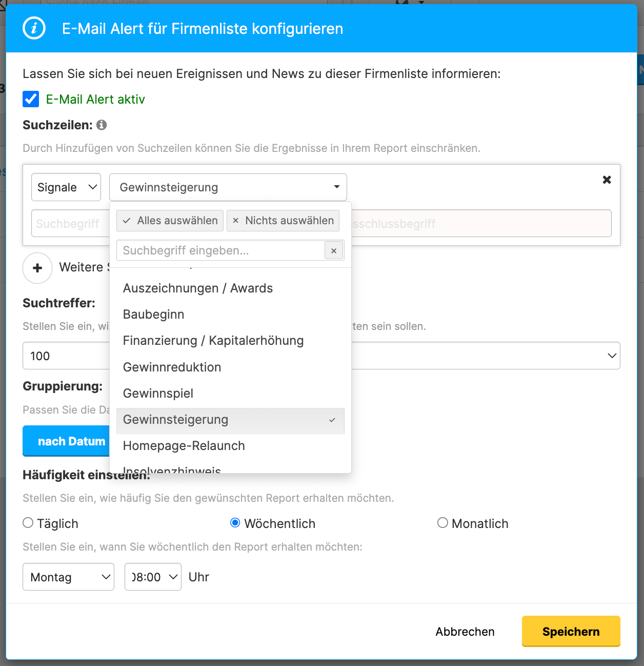
Task: Cancel the dialog via Abbrechen
Action: point(465,632)
